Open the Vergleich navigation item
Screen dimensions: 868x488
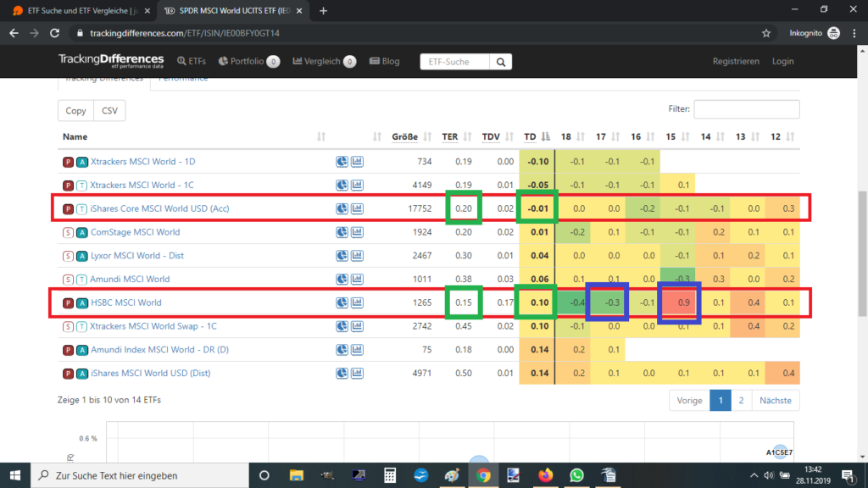324,61
